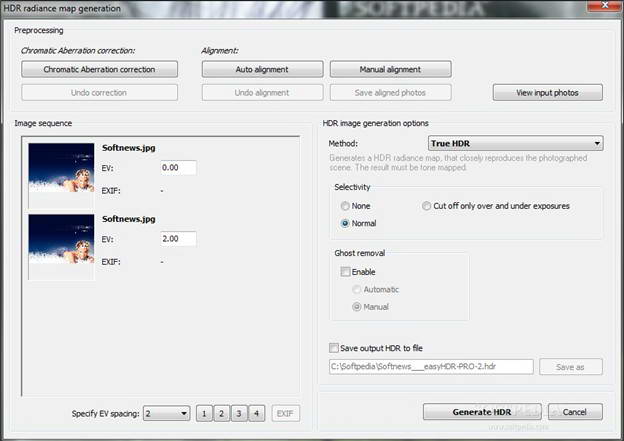624x441 pixels.
Task: Choose Cut off only over and under exposures
Action: click(x=496, y=206)
